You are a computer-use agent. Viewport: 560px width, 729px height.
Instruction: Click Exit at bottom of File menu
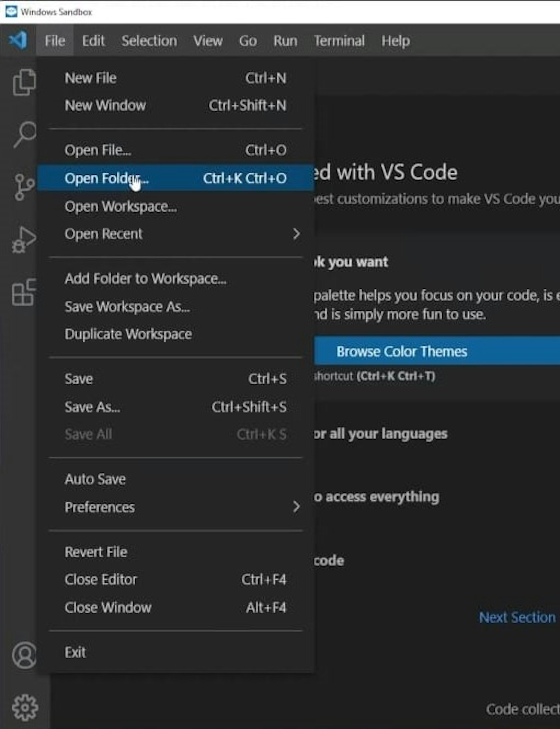(75, 652)
